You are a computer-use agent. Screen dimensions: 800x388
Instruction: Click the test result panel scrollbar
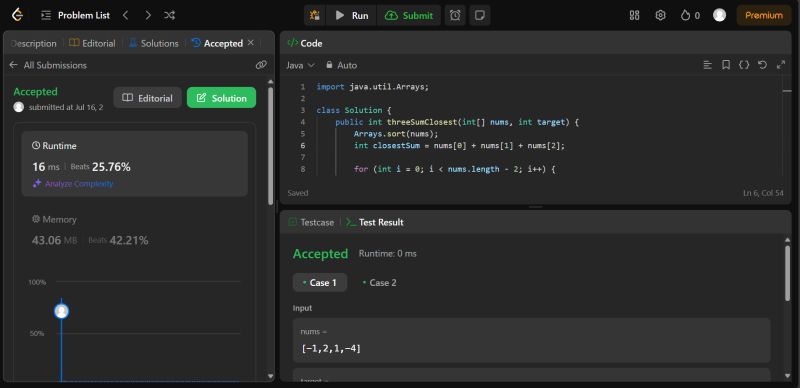(787, 273)
